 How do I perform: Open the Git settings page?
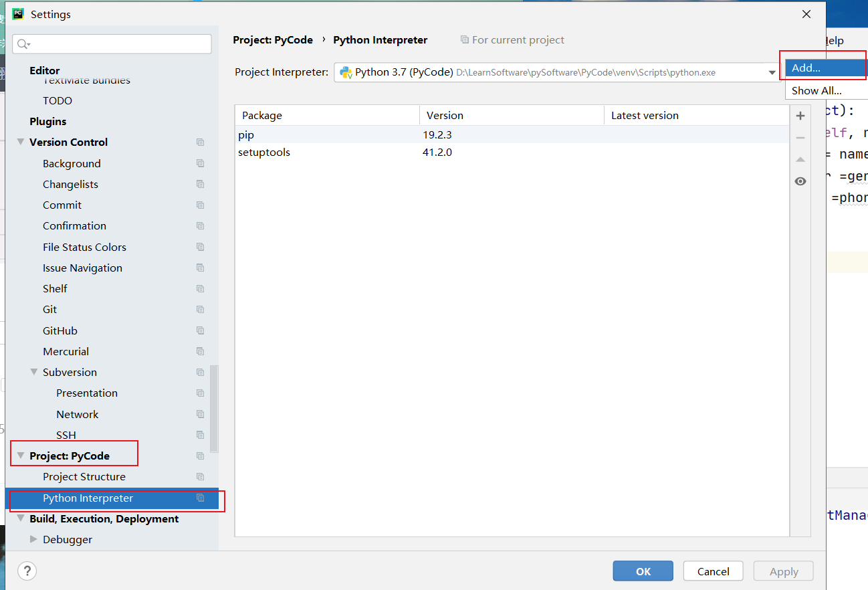[x=49, y=309]
